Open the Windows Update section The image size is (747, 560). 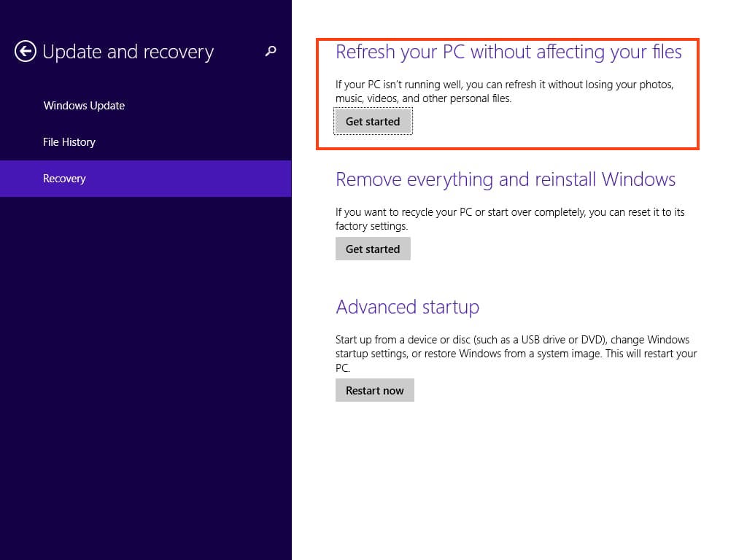point(84,106)
